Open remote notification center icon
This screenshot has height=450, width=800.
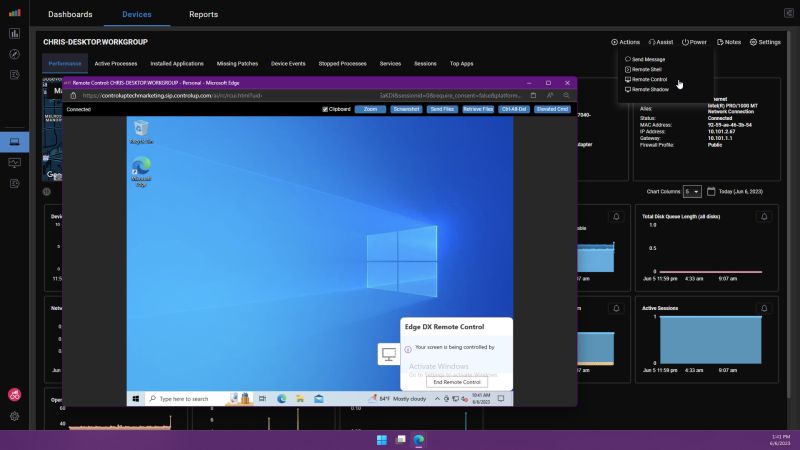(501, 399)
